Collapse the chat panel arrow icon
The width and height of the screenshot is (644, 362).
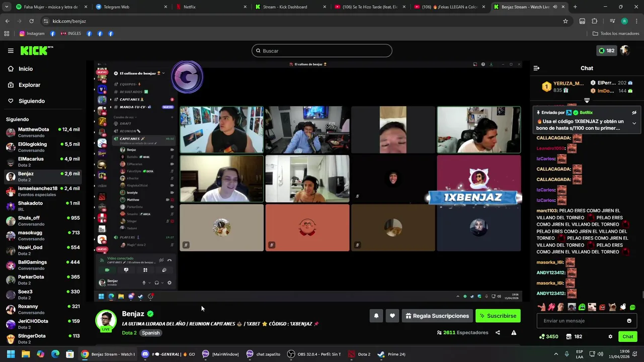tap(536, 68)
